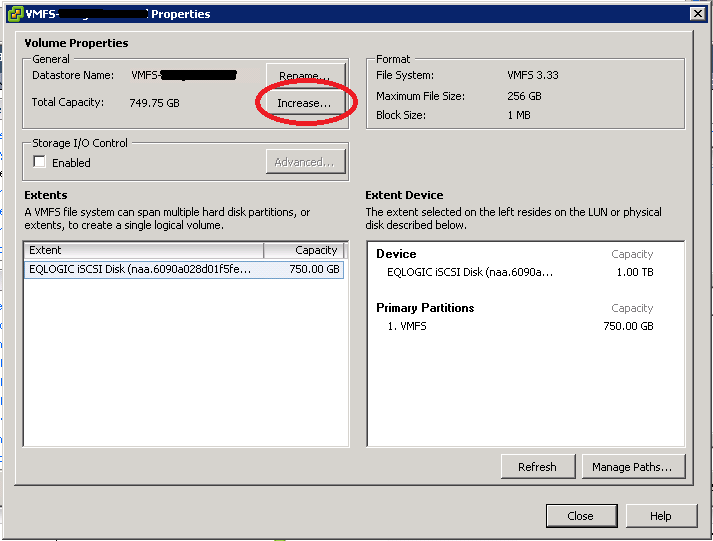This screenshot has width=713, height=541.
Task: Select the EQLOGIC device in Extent Device panel
Action: pos(469,272)
